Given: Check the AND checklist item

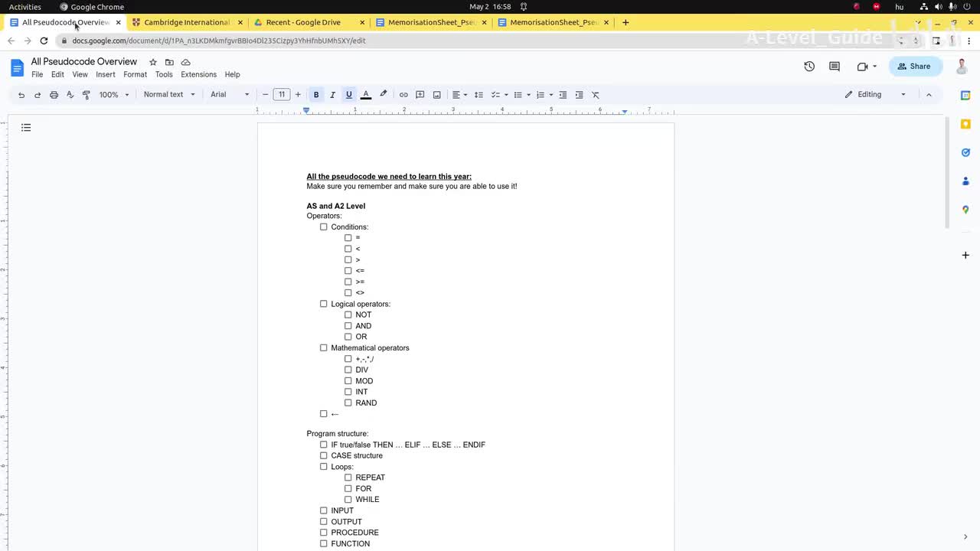Looking at the screenshot, I should pyautogui.click(x=348, y=326).
